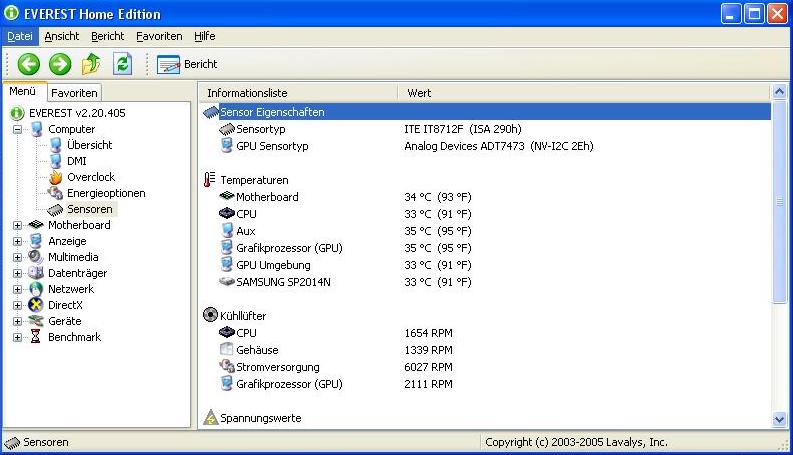Click the vertical scrollbar thumb

pos(779,202)
